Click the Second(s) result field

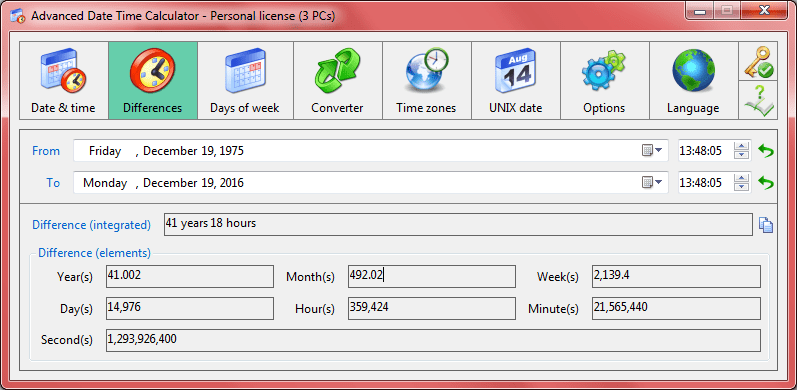pyautogui.click(x=433, y=340)
